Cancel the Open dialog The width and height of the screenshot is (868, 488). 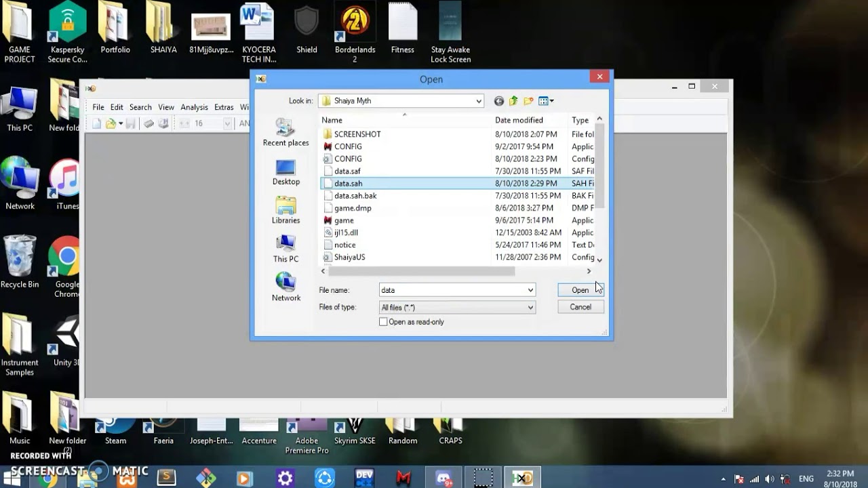pyautogui.click(x=580, y=307)
